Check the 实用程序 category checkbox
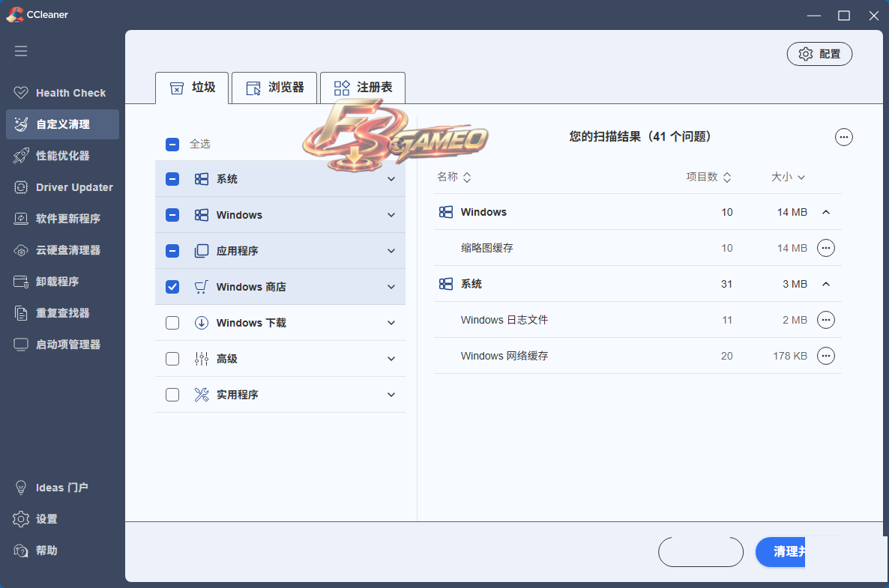The image size is (889, 588). pyautogui.click(x=172, y=395)
